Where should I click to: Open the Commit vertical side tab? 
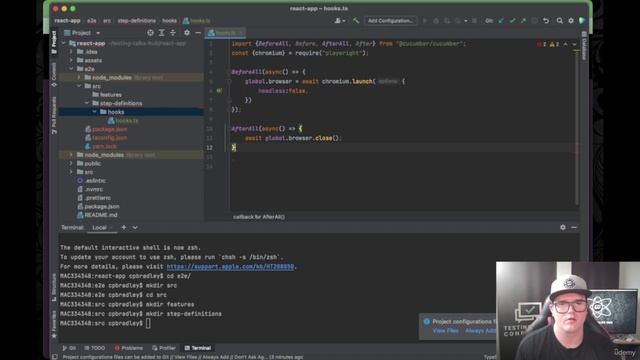click(x=54, y=75)
